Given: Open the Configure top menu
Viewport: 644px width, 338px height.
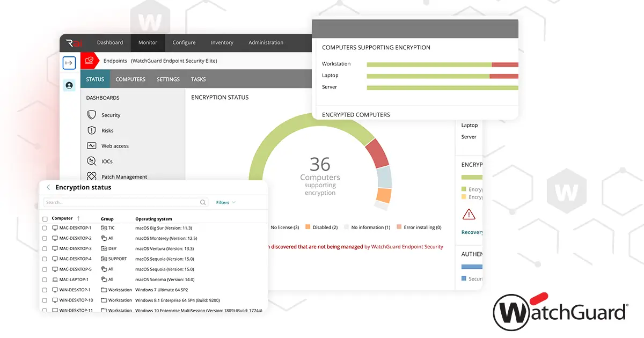Looking at the screenshot, I should [184, 42].
